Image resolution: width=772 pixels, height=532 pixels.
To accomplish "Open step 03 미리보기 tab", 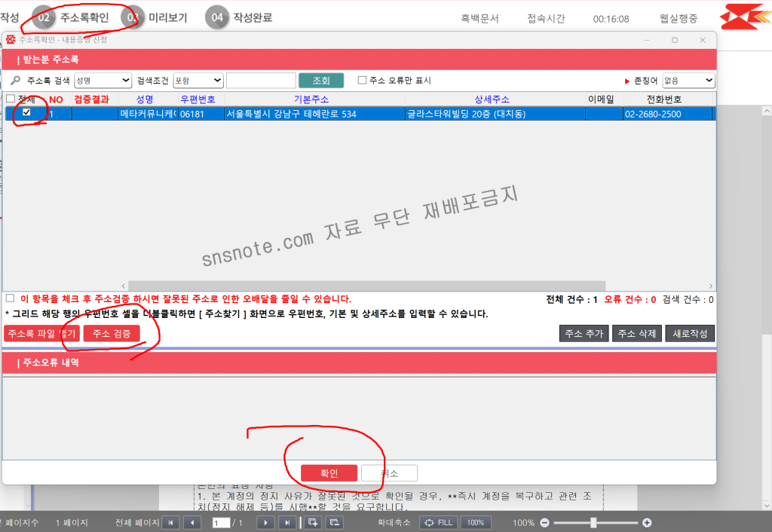I will tap(155, 18).
